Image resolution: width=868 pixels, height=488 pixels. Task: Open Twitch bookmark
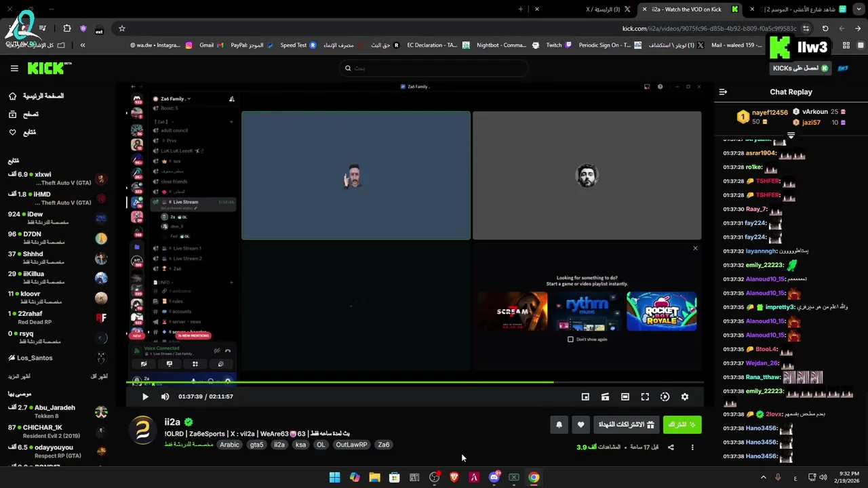click(559, 45)
